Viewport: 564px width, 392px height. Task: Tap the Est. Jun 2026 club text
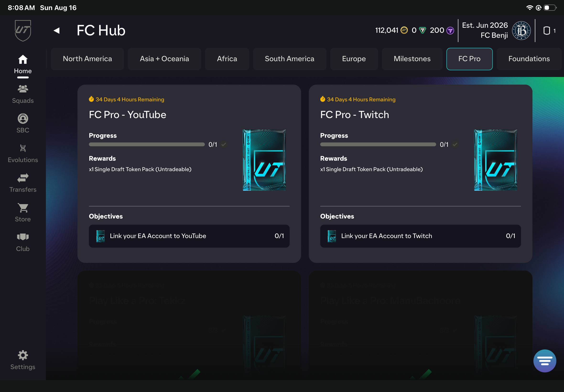coord(485,25)
